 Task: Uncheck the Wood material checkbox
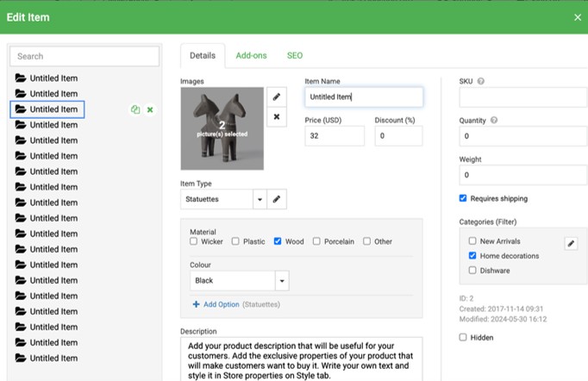(x=278, y=242)
